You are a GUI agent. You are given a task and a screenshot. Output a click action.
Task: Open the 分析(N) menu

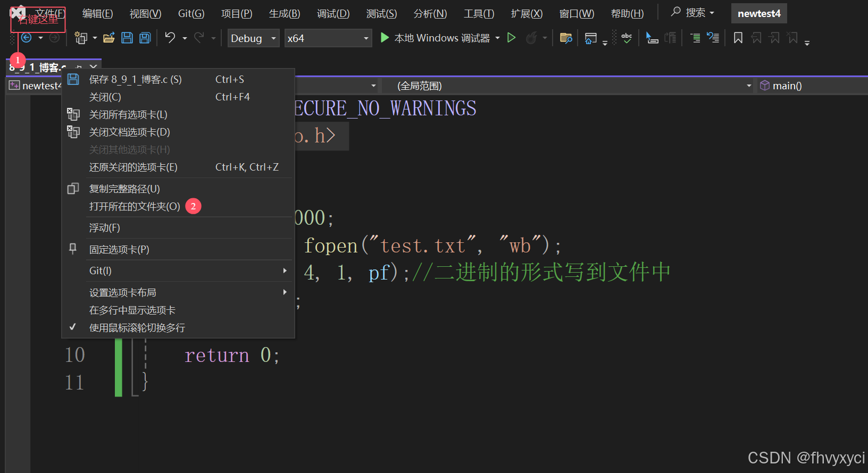(x=430, y=13)
